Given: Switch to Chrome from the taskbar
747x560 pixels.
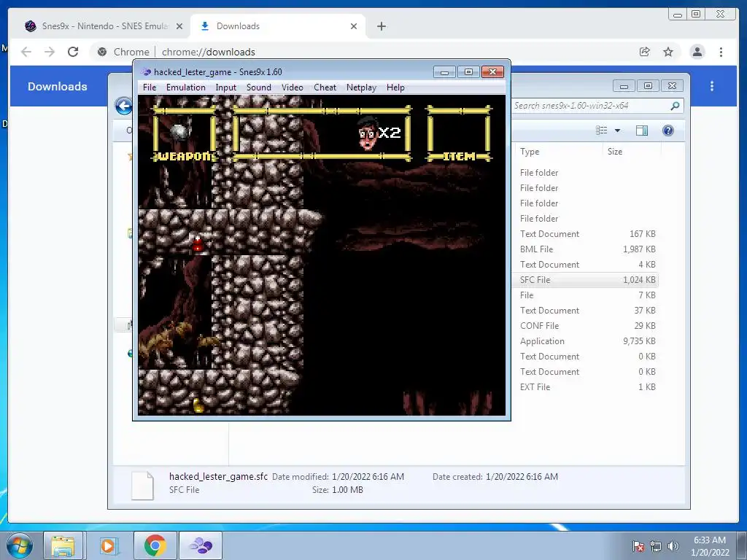Looking at the screenshot, I should coord(155,545).
